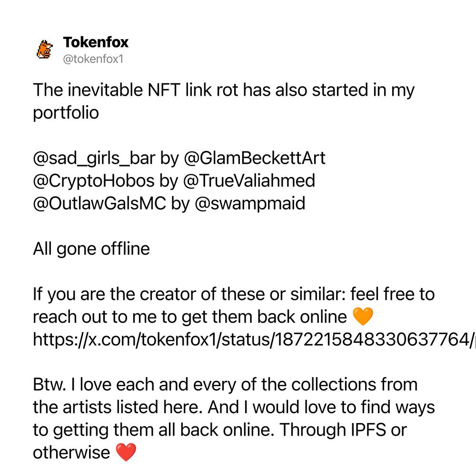The height and width of the screenshot is (476, 476).
Task: Click the line "If you are the creator"
Action: pyautogui.click(x=234, y=294)
